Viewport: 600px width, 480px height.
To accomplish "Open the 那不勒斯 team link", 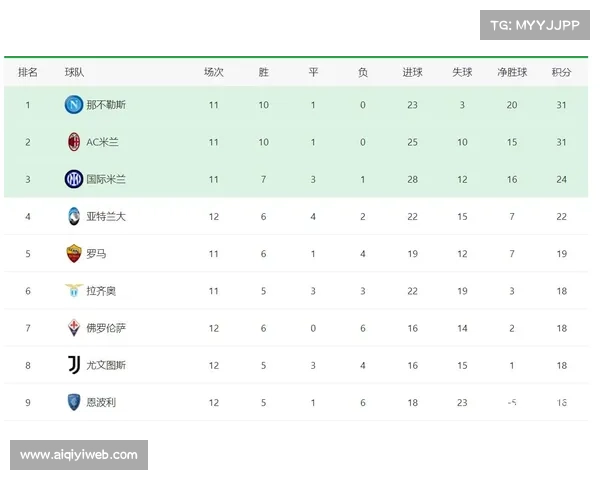I will point(106,105).
